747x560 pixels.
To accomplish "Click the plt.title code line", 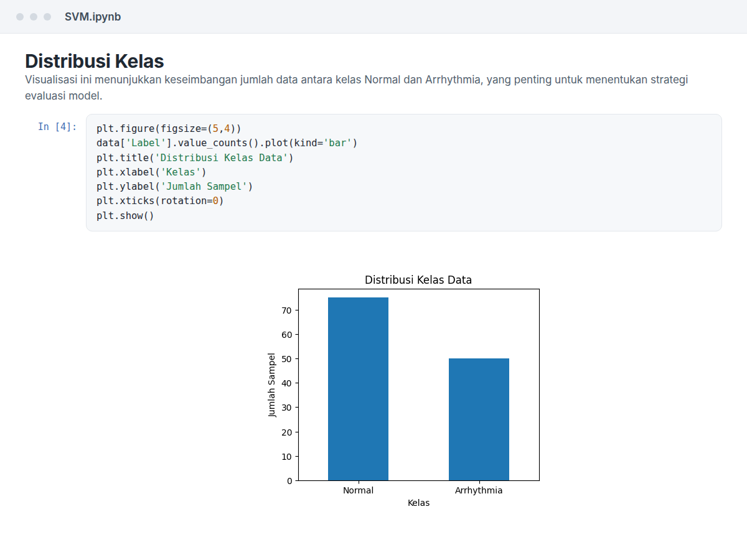I will point(195,157).
